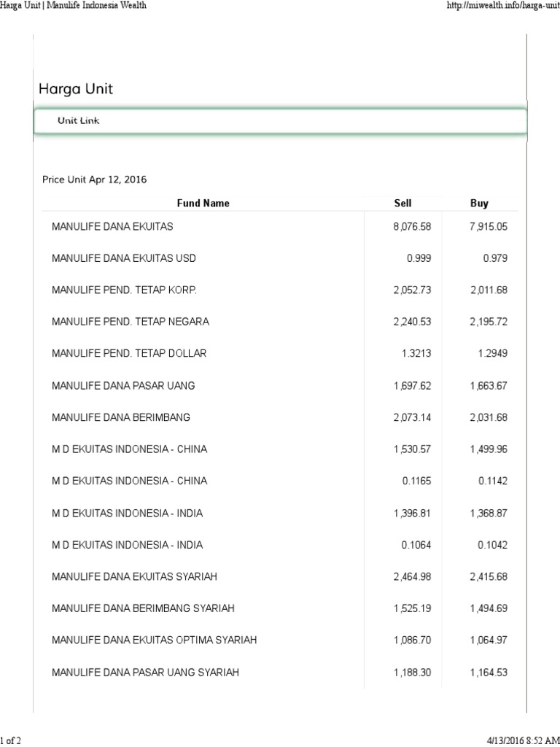Click the "Sell" column header

tap(402, 203)
